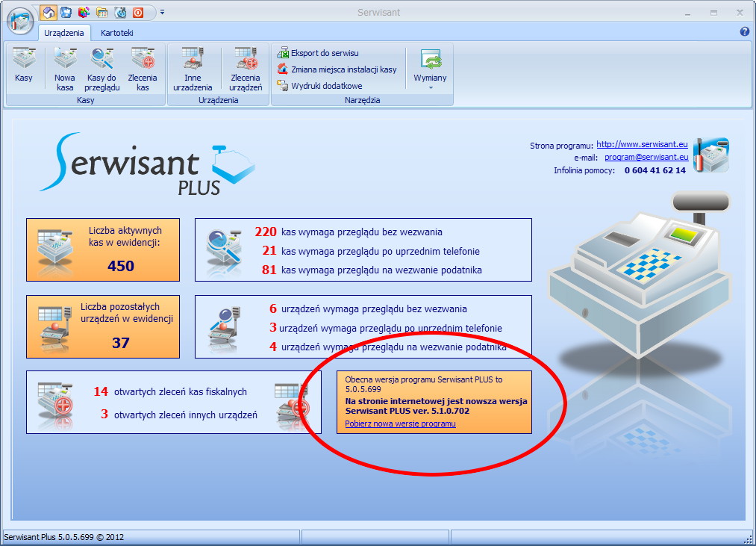Click '3 otwartych zleceń innych urządzeń'

pos(179,415)
